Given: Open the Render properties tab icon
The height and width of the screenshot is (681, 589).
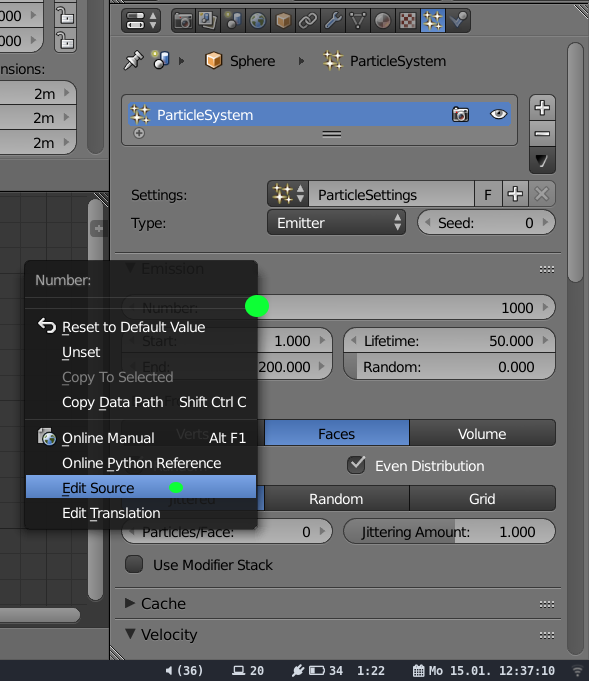Looking at the screenshot, I should (183, 20).
